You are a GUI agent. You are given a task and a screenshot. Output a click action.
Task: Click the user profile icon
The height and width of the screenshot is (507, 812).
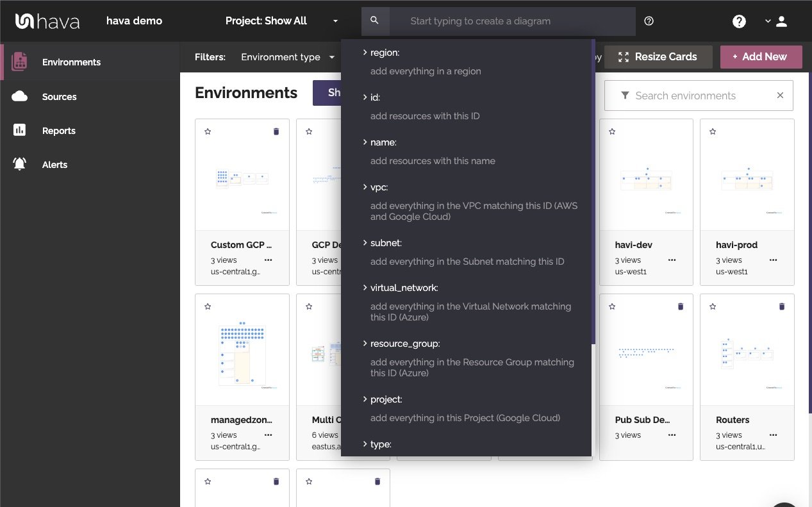(782, 21)
